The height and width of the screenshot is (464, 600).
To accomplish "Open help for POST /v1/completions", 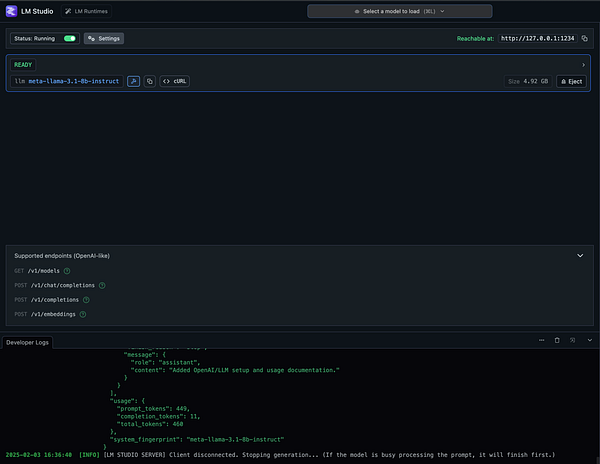I will pyautogui.click(x=86, y=300).
